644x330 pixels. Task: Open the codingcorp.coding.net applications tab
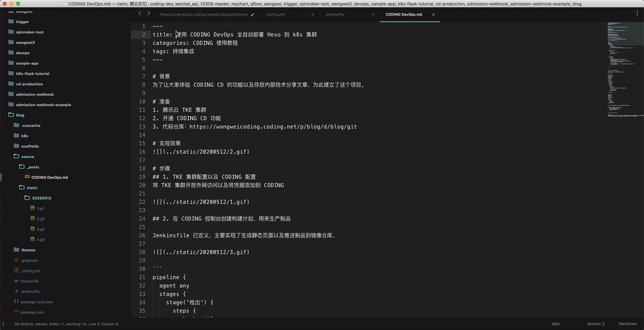(x=203, y=14)
